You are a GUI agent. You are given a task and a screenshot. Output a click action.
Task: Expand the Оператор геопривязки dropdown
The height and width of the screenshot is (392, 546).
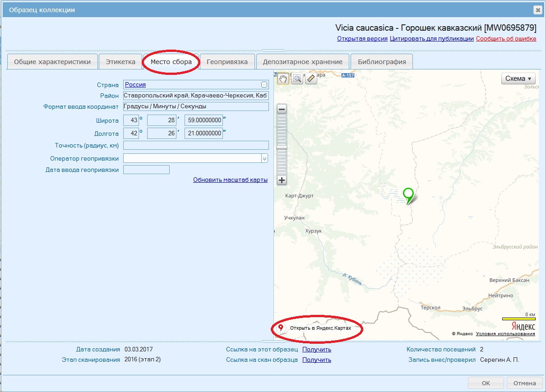(264, 158)
